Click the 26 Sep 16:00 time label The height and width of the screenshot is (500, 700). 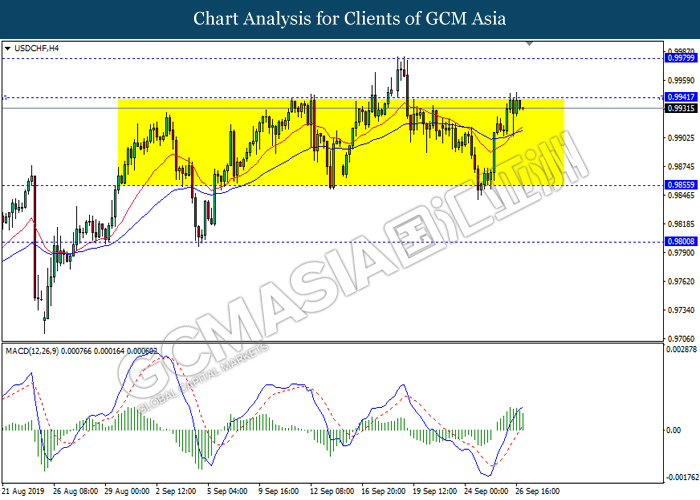click(x=537, y=491)
